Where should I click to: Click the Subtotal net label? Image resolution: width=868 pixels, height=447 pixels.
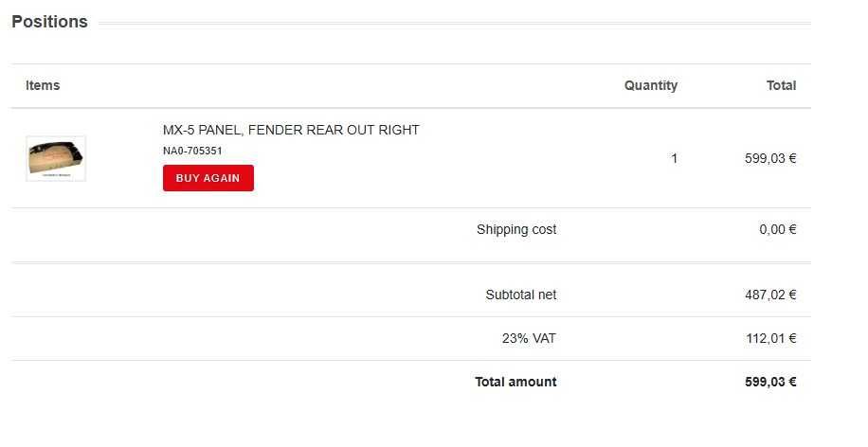[520, 295]
